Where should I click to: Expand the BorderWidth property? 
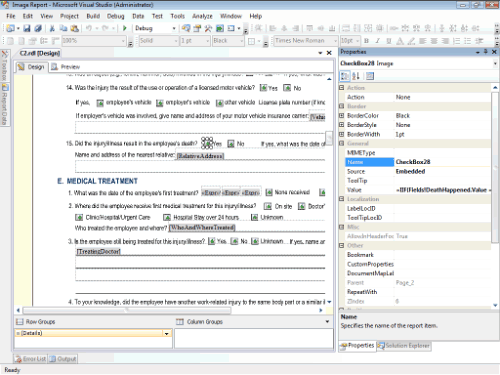tap(341, 134)
